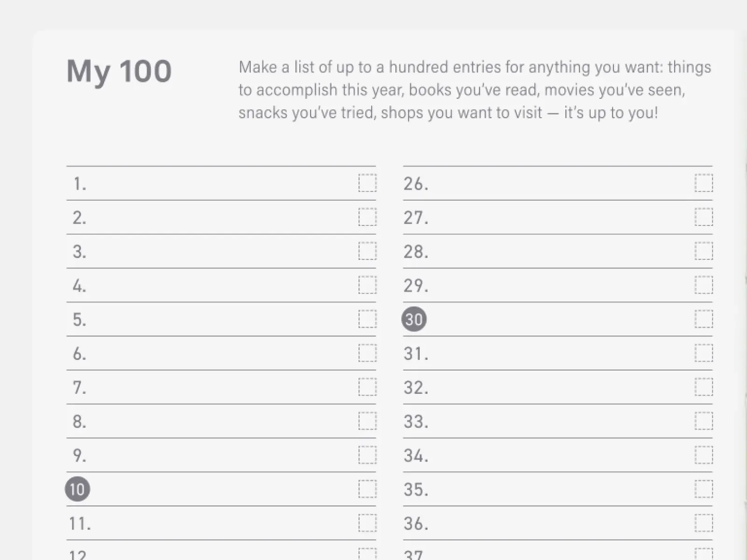The height and width of the screenshot is (560, 747).
Task: Tick the checkbox for entry 11
Action: [x=367, y=523]
